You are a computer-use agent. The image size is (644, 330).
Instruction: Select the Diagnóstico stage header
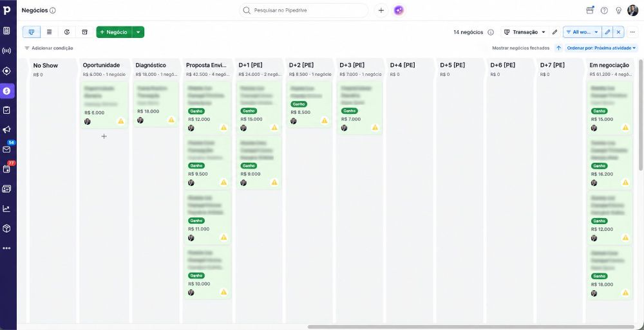(151, 65)
